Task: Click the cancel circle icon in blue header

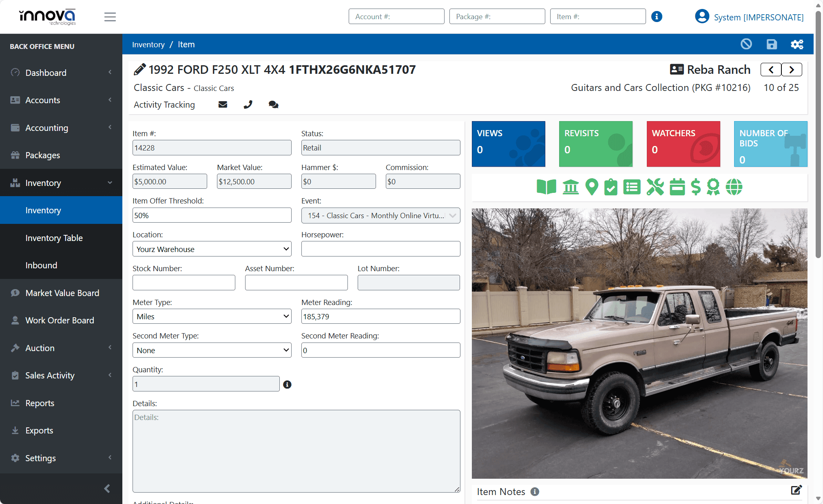Action: coord(746,44)
